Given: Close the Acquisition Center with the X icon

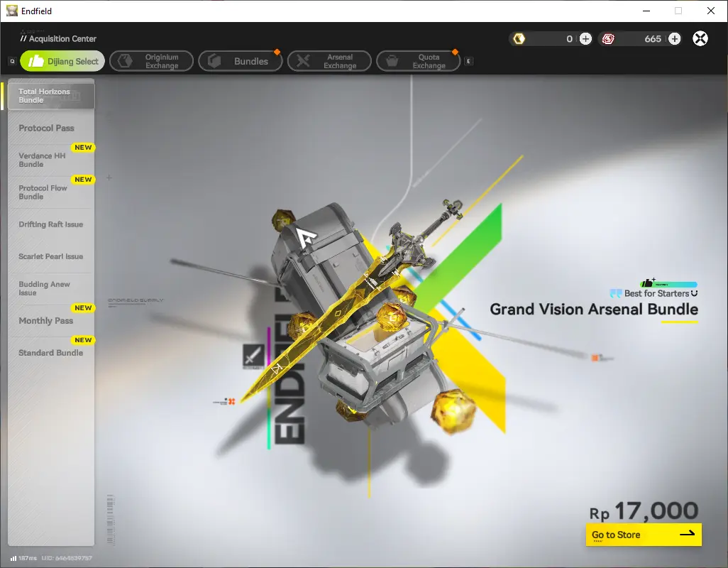Looking at the screenshot, I should click(700, 38).
